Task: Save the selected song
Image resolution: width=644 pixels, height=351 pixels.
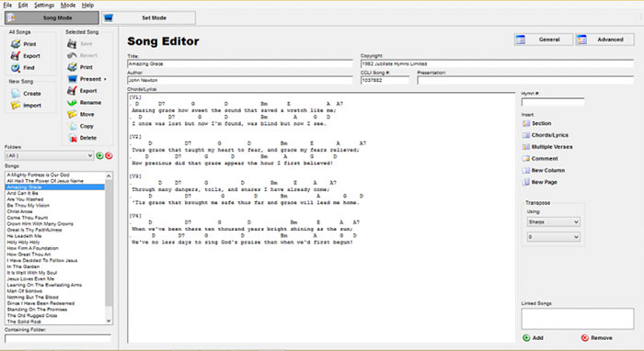Action: click(x=80, y=43)
